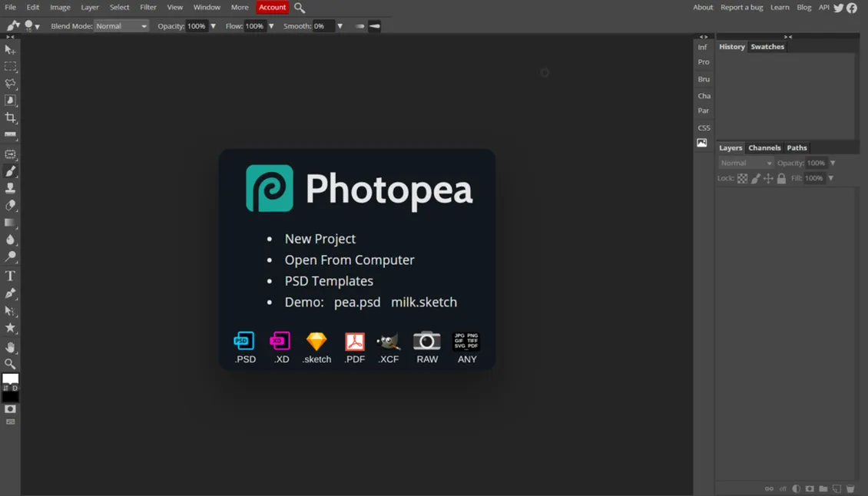This screenshot has height=496, width=868.
Task: Select the Move tool
Action: [x=11, y=49]
